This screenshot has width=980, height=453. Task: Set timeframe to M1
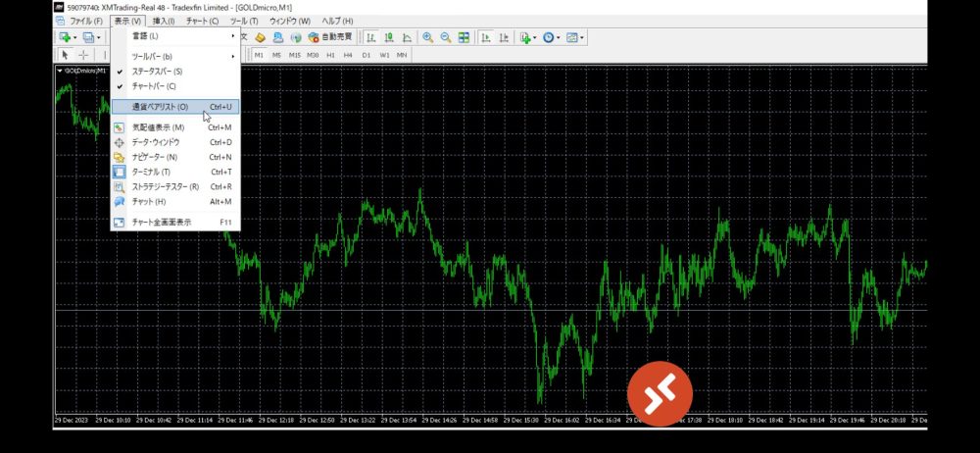click(x=259, y=55)
